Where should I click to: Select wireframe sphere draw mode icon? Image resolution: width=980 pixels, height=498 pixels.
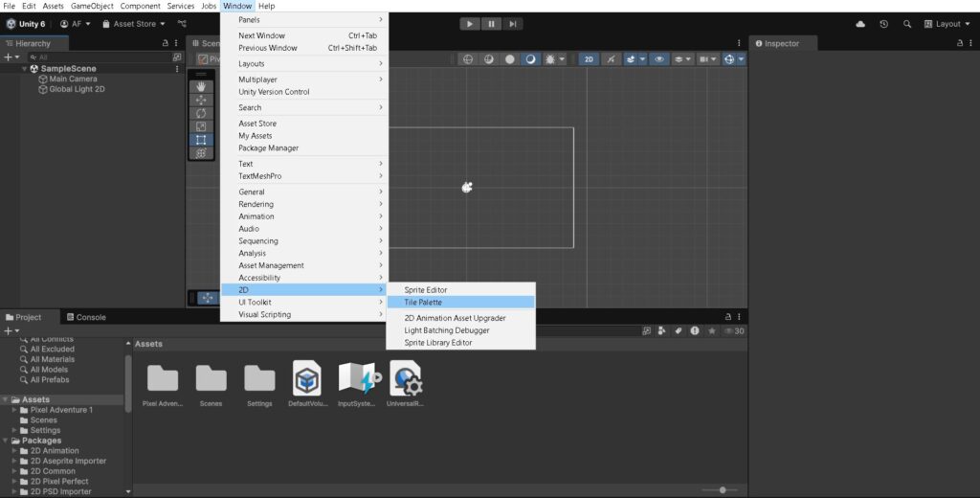click(467, 58)
